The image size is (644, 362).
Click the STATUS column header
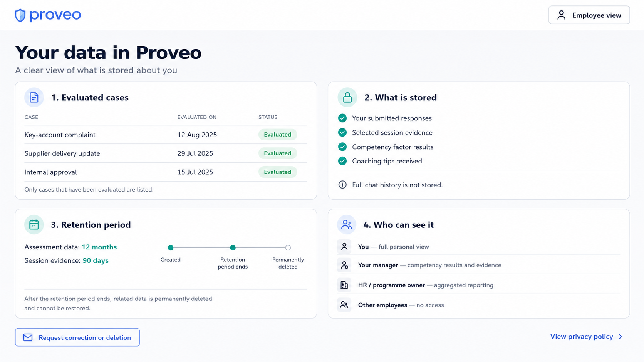(x=268, y=117)
